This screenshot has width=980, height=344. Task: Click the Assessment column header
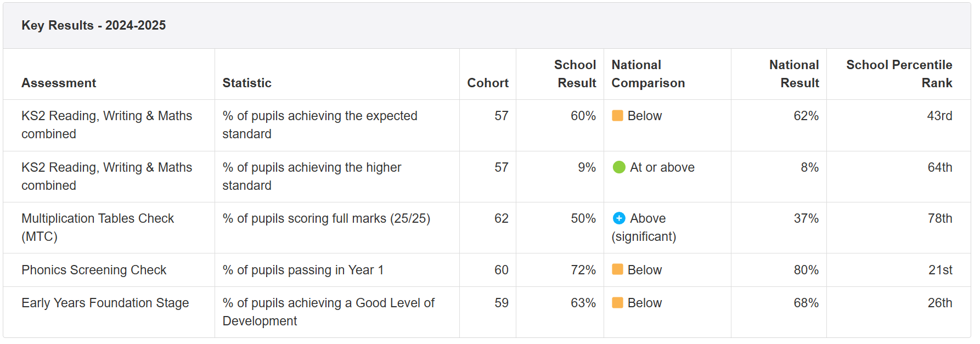[x=59, y=83]
